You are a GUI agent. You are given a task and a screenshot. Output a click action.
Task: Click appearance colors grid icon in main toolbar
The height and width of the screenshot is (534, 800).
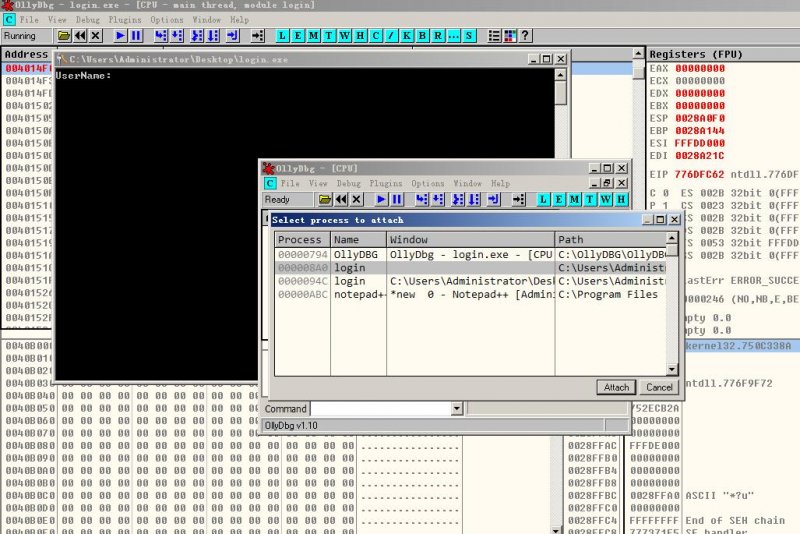click(510, 36)
